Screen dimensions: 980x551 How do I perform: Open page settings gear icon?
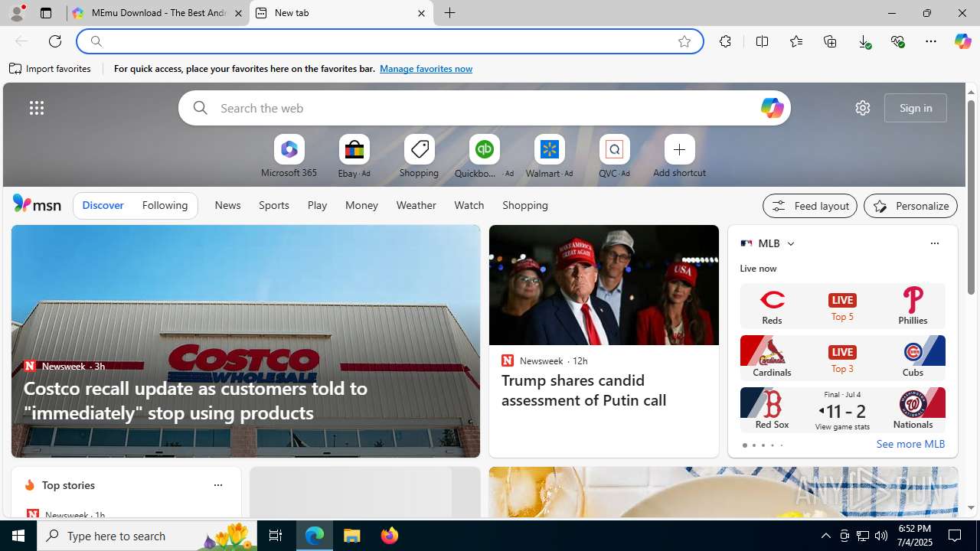(x=863, y=108)
